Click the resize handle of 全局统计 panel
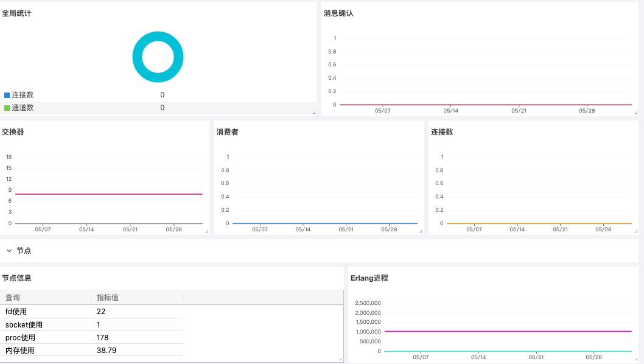This screenshot has height=364, width=644. point(314,112)
